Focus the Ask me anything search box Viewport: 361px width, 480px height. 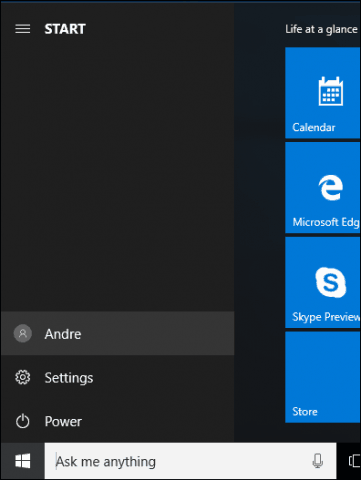190,461
